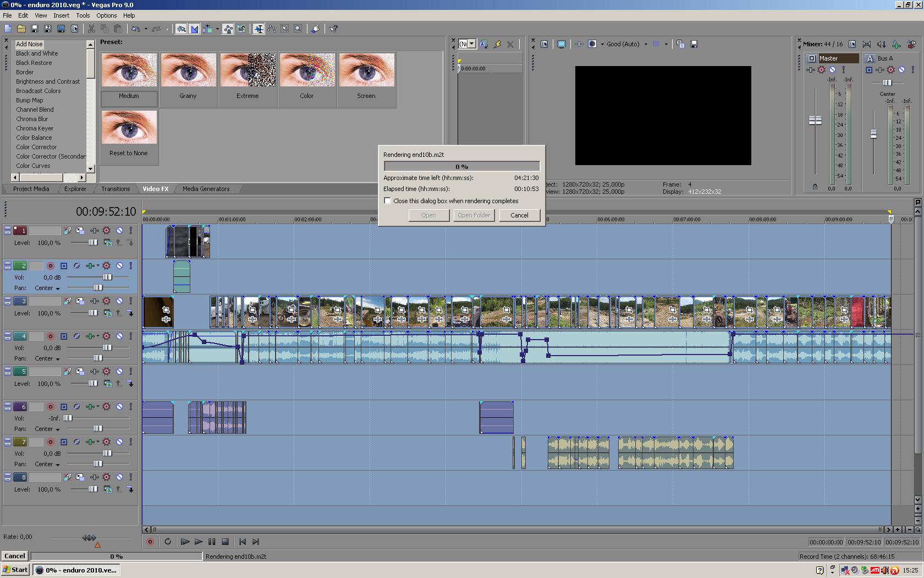Solo track 1 via its exclamation icon

131,231
